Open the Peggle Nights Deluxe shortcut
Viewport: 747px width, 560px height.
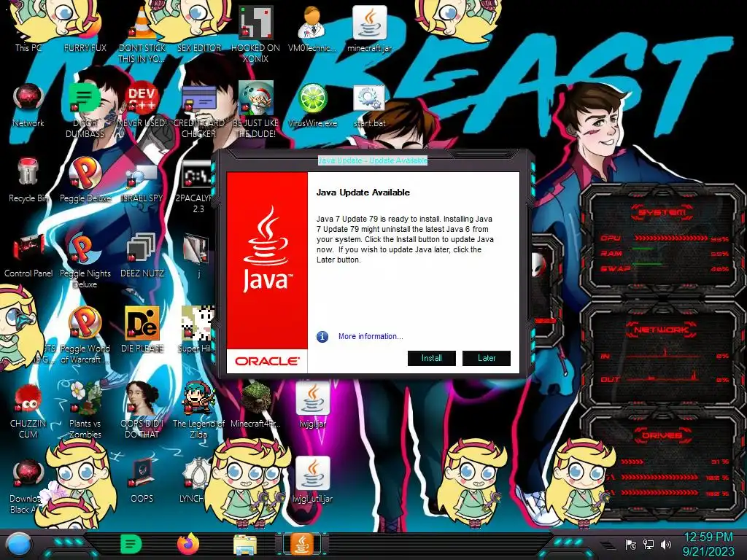pos(85,260)
